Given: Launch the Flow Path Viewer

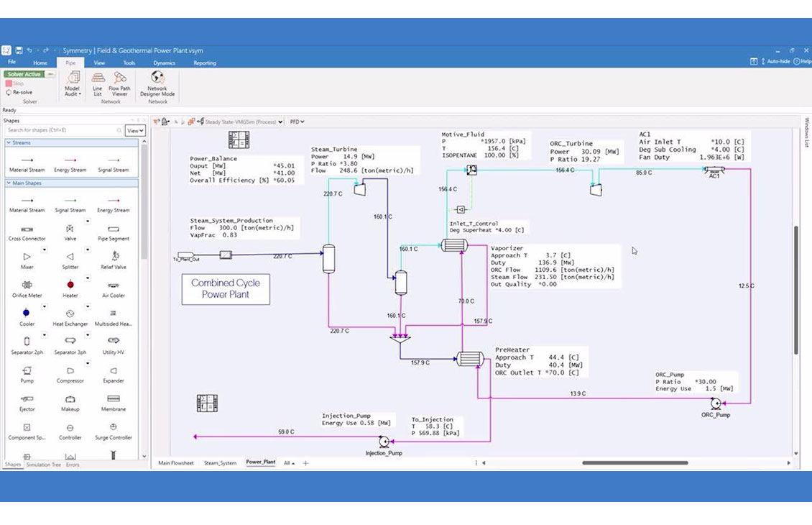Looking at the screenshot, I should click(x=119, y=84).
